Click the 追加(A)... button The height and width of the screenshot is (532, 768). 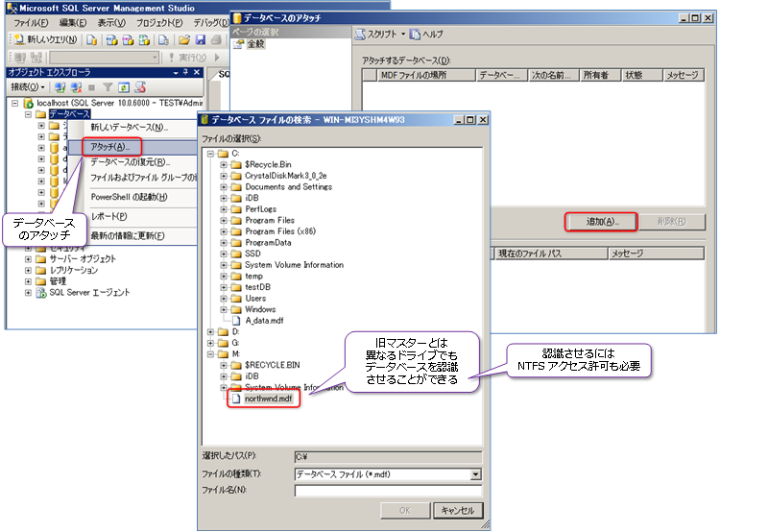[601, 222]
